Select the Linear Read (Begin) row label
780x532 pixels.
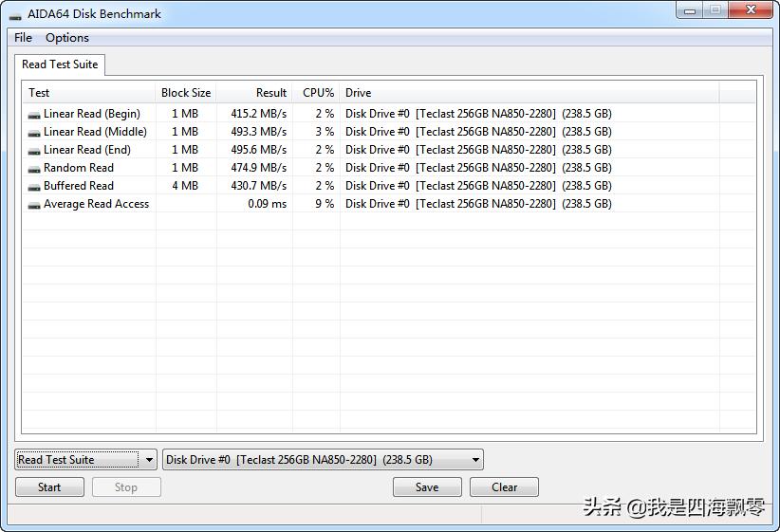point(92,114)
